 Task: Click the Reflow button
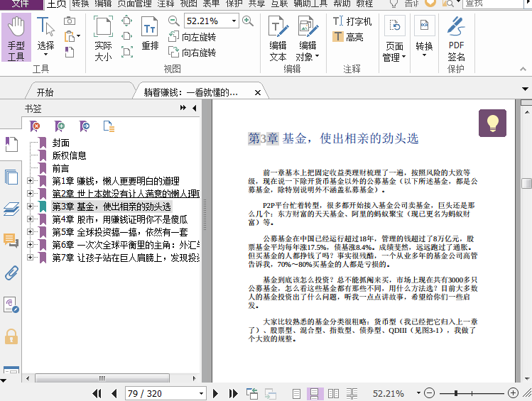150,34
